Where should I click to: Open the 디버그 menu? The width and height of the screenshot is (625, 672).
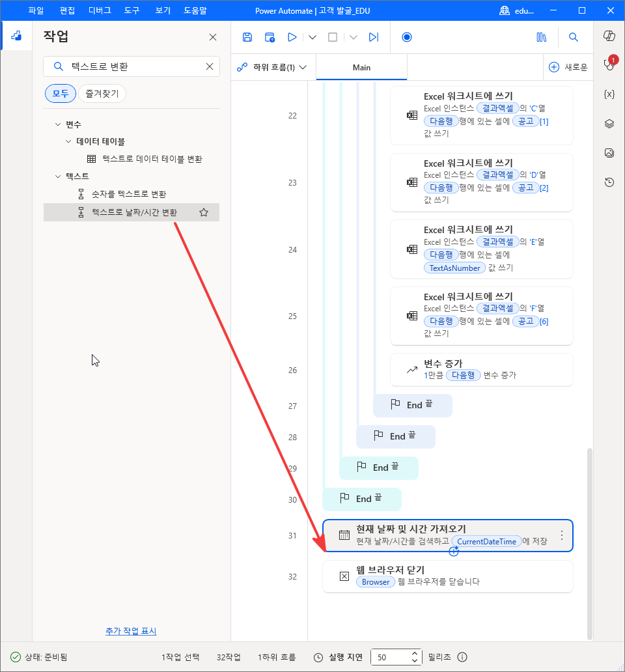[x=100, y=10]
